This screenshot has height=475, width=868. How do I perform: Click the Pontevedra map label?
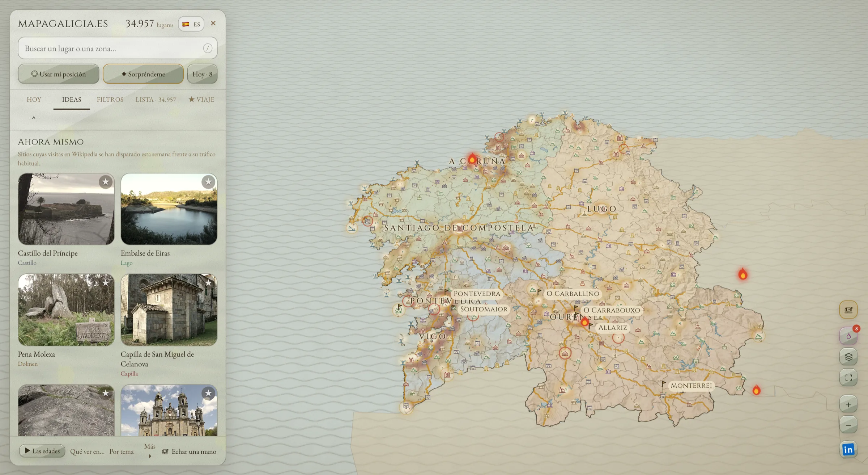[477, 294]
